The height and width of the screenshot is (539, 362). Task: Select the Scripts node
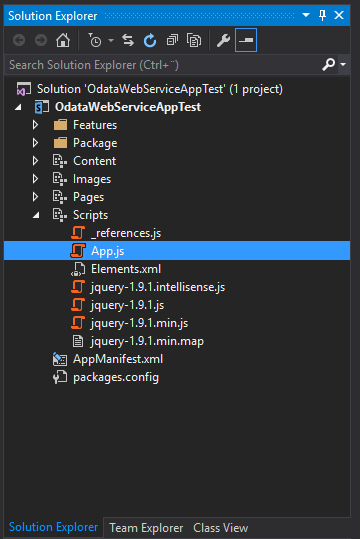(x=90, y=215)
